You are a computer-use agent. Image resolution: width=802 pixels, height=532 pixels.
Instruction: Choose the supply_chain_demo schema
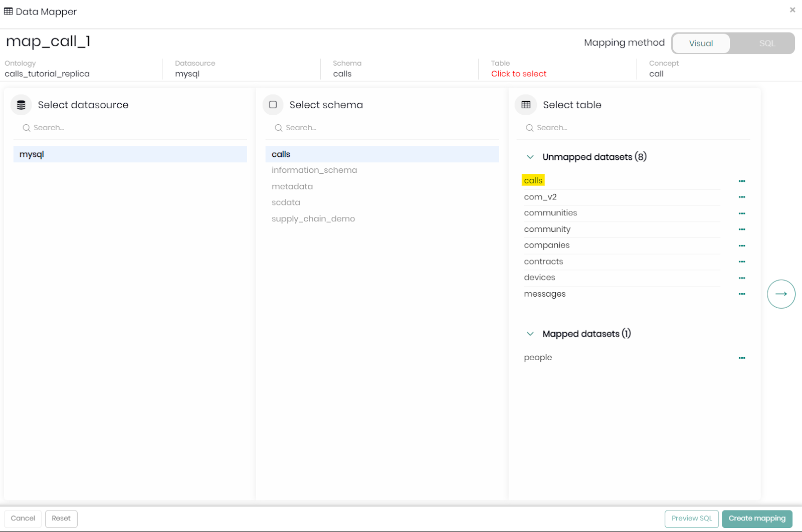[x=313, y=219]
